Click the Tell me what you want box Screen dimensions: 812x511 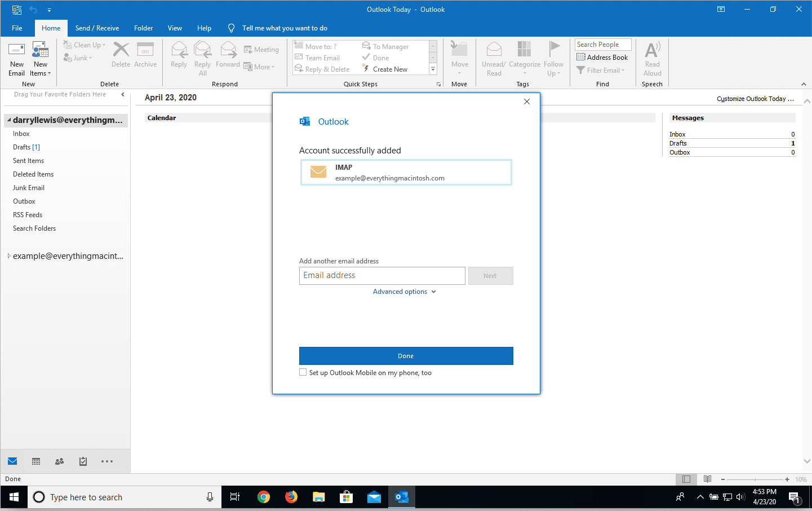(x=285, y=28)
